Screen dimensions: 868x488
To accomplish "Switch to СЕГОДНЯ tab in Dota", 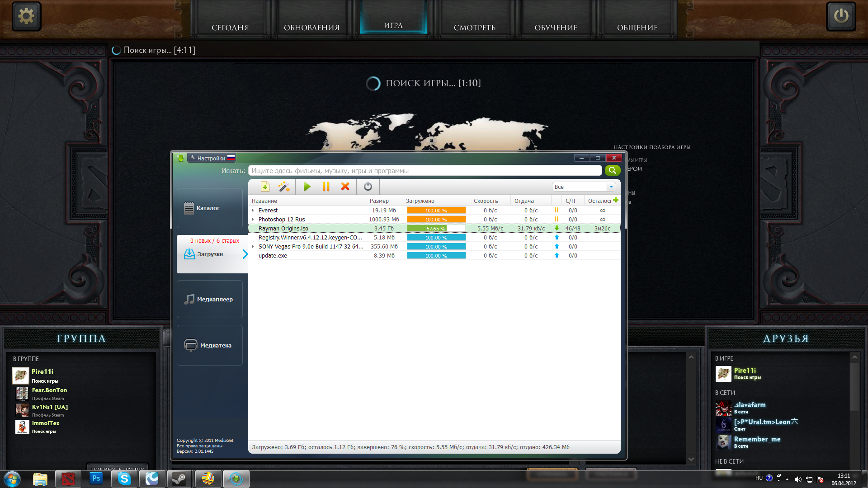I will coord(231,28).
